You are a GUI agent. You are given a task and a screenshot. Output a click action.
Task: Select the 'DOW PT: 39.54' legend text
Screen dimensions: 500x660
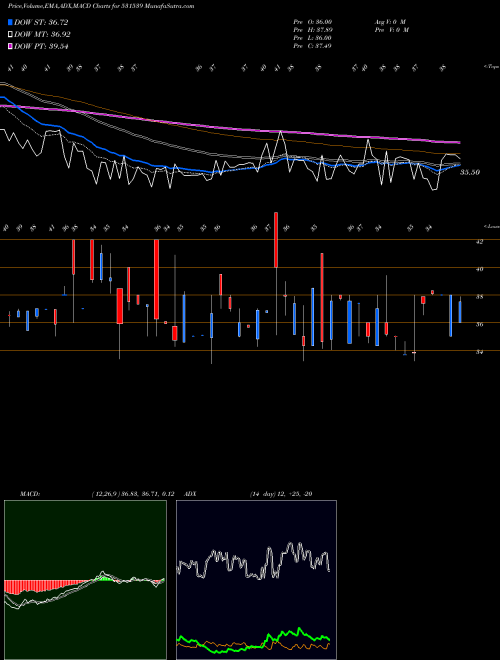coord(41,47)
